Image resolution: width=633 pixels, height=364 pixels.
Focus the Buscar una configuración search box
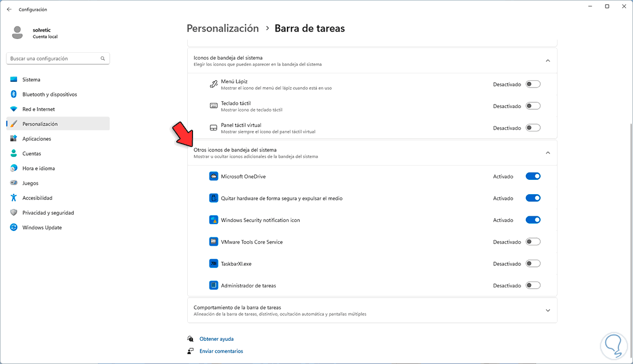point(53,59)
